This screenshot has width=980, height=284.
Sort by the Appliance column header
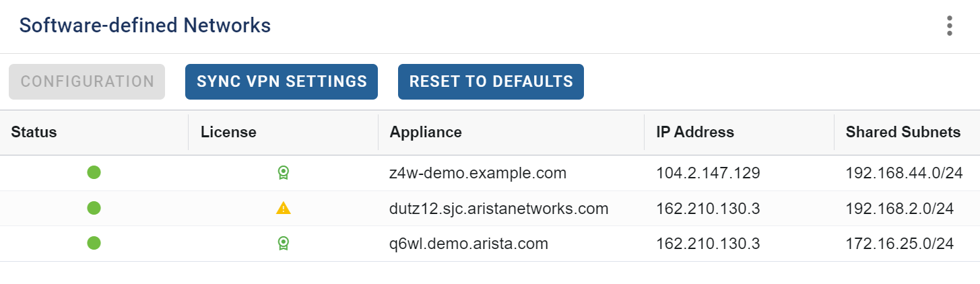426,132
